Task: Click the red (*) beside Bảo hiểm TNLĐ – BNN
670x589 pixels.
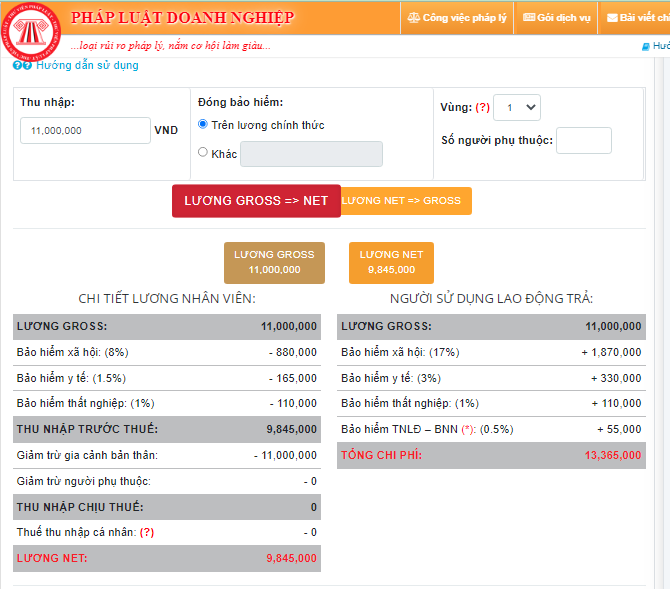Action: point(468,429)
